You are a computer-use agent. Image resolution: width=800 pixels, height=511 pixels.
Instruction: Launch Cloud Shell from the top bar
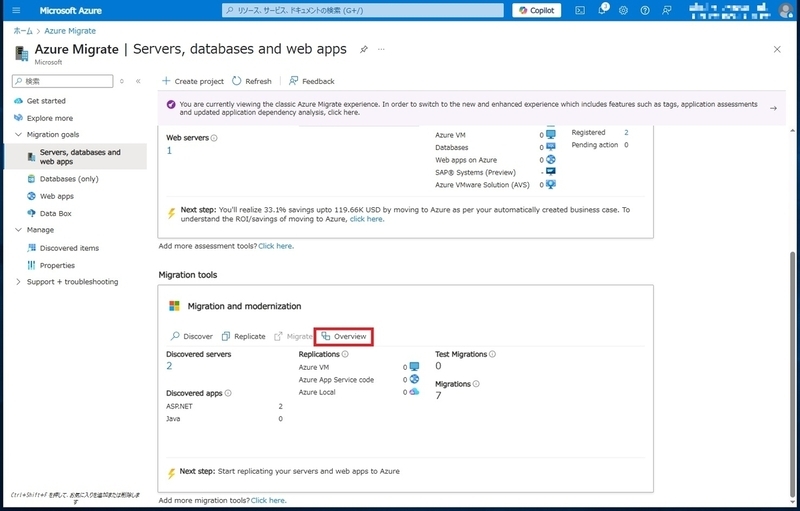[x=580, y=10]
